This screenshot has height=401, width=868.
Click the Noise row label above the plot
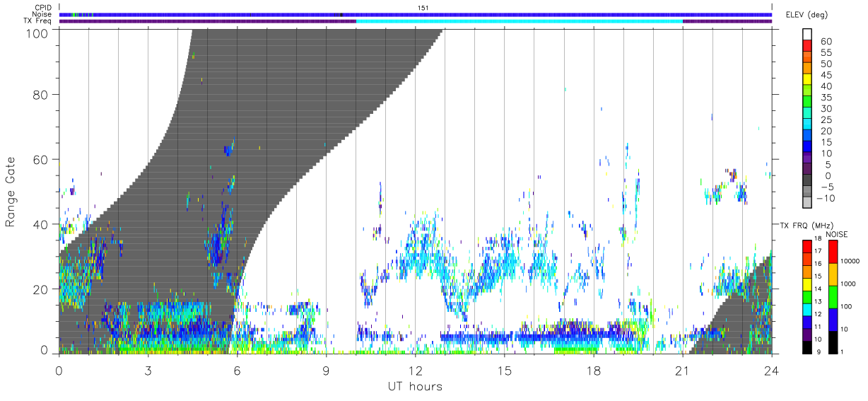coord(42,14)
